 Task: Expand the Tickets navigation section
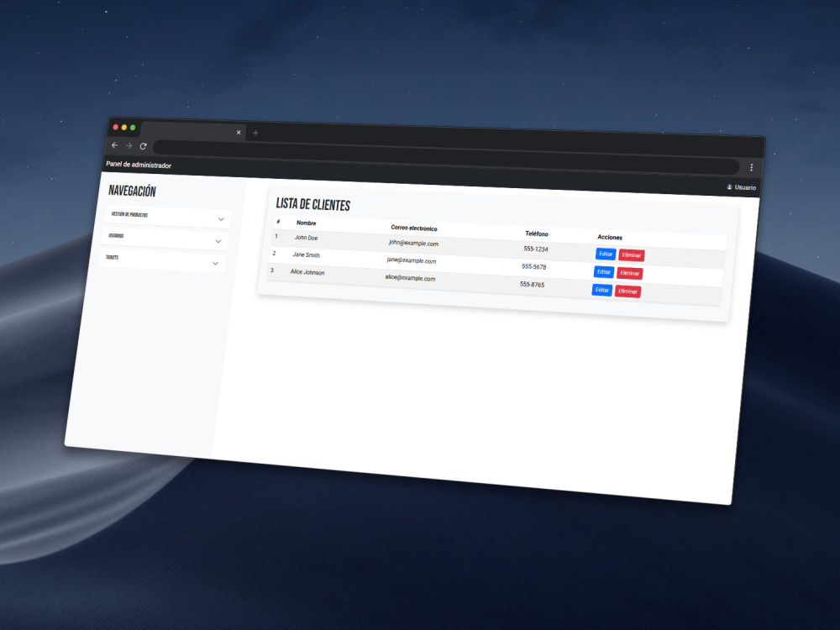click(x=162, y=260)
